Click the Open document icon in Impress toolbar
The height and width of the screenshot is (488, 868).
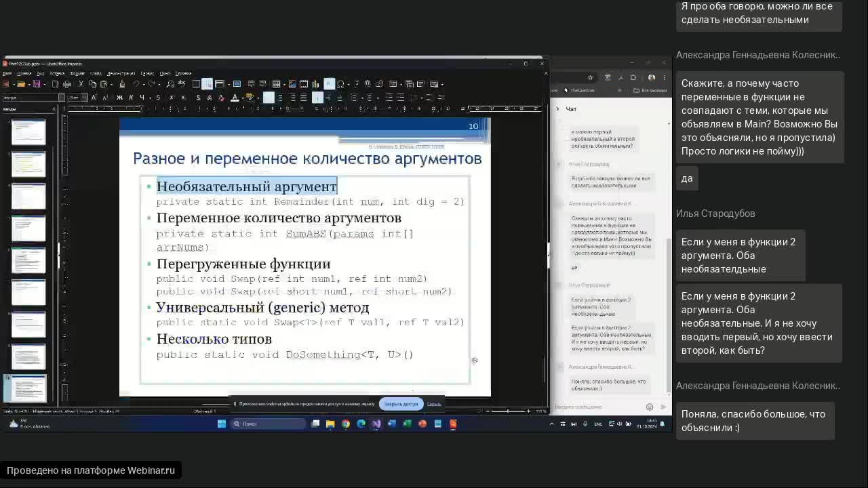(x=21, y=84)
